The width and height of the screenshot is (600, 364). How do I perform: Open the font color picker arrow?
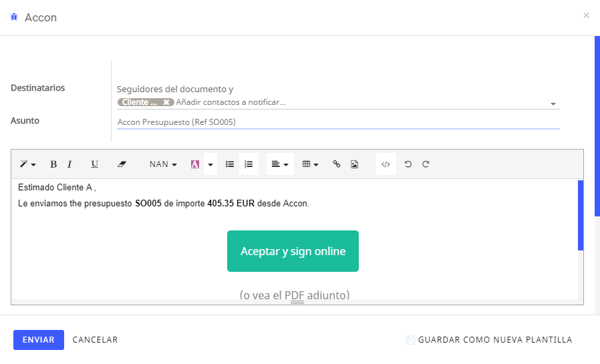[x=210, y=164]
